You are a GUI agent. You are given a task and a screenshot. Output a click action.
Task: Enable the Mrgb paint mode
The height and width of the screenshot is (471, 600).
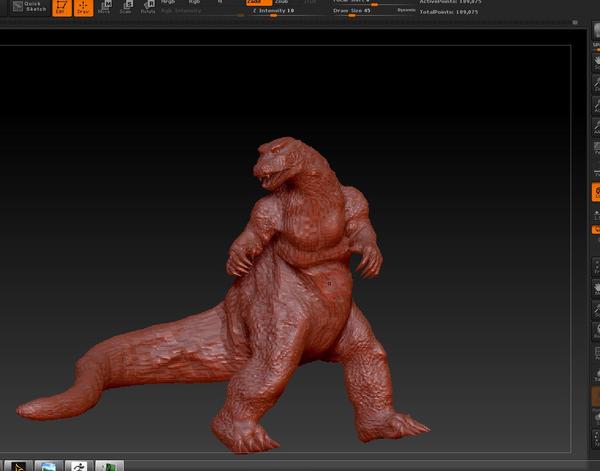point(168,2)
